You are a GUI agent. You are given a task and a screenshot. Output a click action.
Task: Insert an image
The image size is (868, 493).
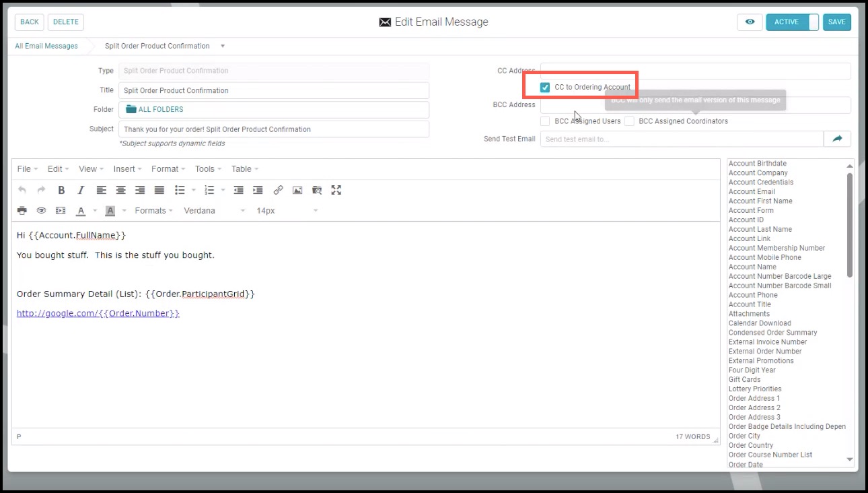(297, 191)
